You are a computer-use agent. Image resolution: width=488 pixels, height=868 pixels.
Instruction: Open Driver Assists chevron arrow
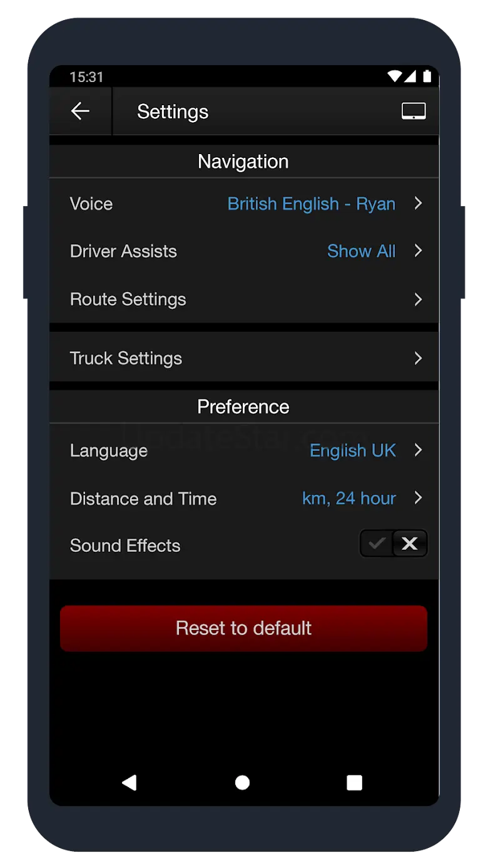pyautogui.click(x=418, y=251)
